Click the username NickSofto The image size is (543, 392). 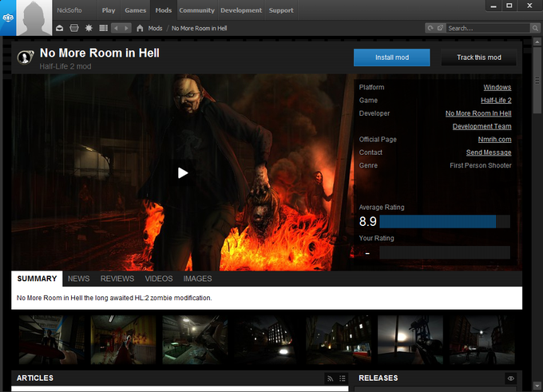point(69,10)
